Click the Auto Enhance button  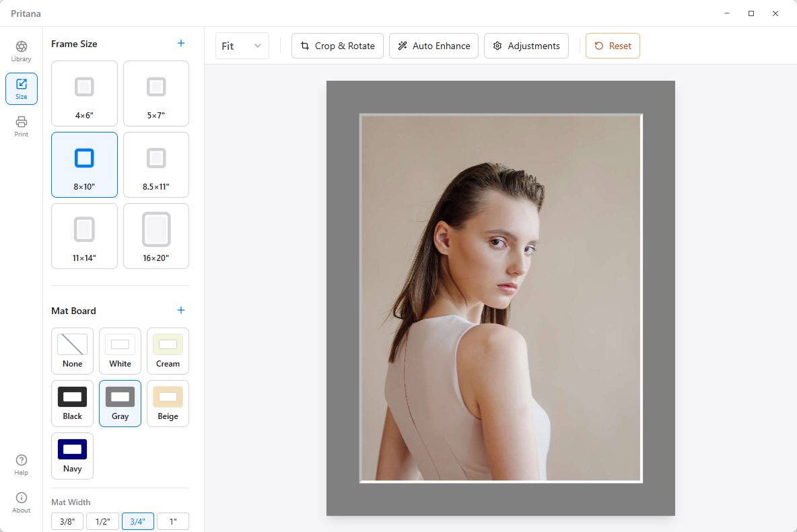click(x=434, y=46)
